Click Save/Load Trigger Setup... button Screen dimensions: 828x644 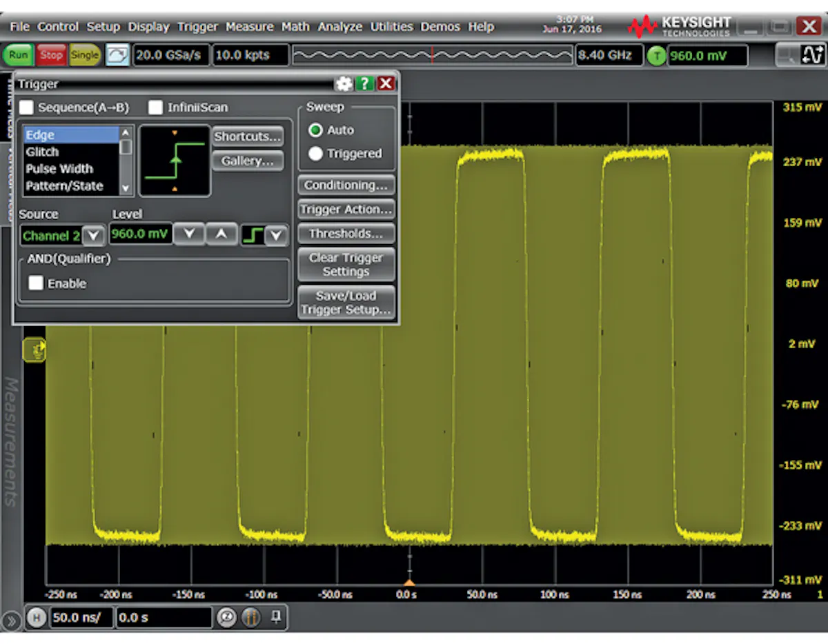pos(346,303)
